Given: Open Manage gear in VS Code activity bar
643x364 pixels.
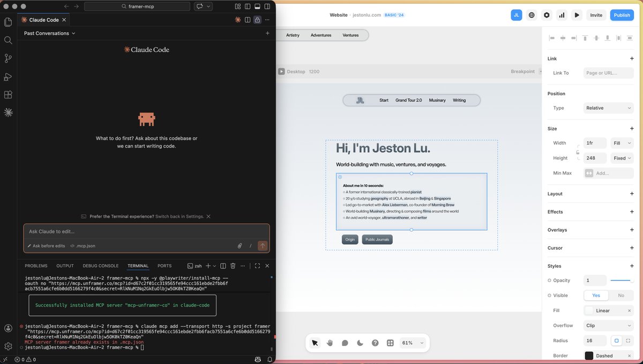Looking at the screenshot, I should (x=8, y=346).
